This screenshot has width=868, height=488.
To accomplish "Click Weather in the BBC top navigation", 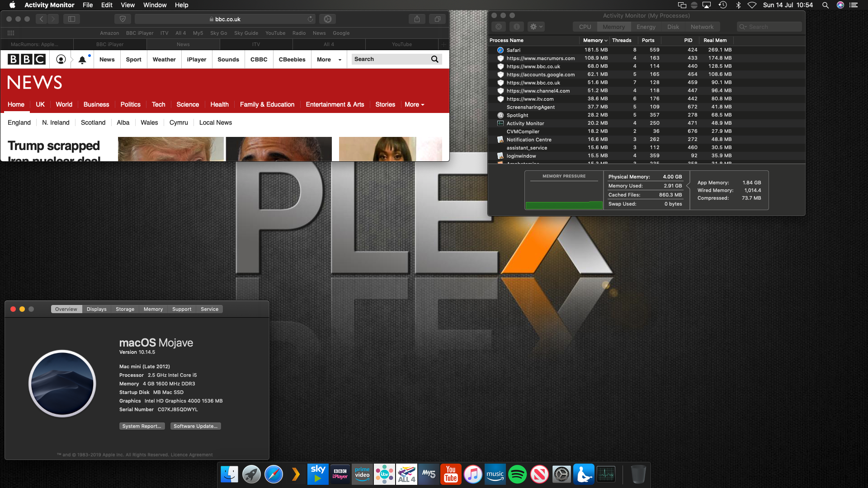I will tap(164, 60).
